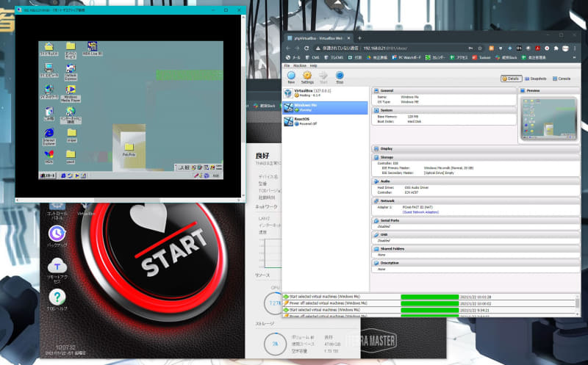Viewport: 588px width, 365px height.
Task: Switch to the Snapshots view
Action: (x=536, y=79)
